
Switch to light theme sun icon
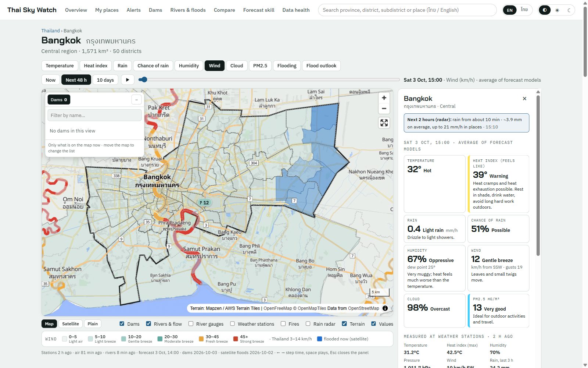point(557,10)
